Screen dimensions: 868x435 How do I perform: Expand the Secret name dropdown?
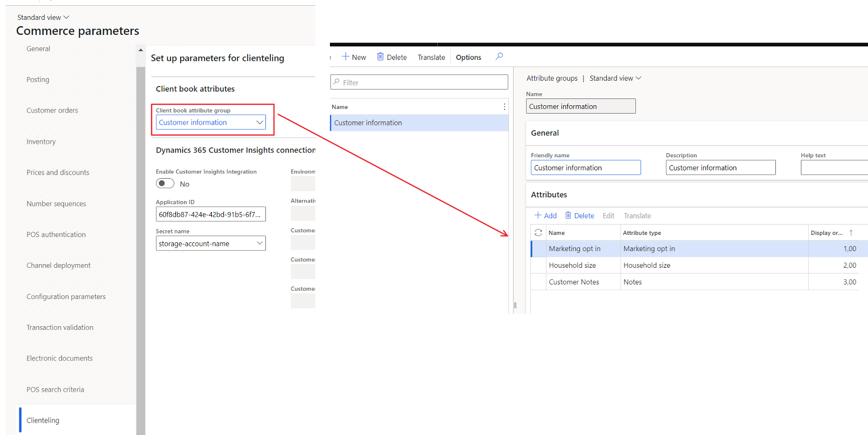[259, 243]
